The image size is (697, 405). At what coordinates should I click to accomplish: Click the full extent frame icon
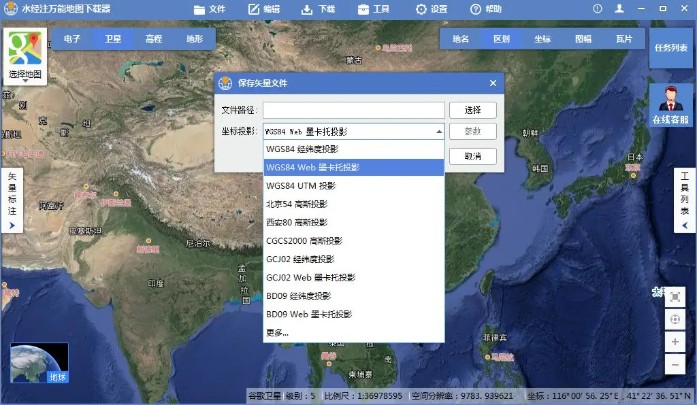676,298
